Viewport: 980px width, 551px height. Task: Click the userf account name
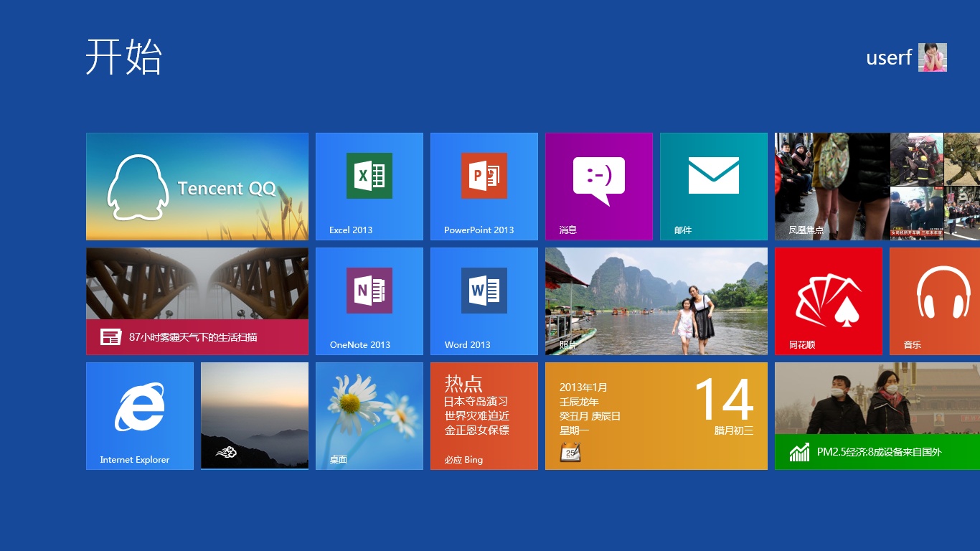point(889,57)
